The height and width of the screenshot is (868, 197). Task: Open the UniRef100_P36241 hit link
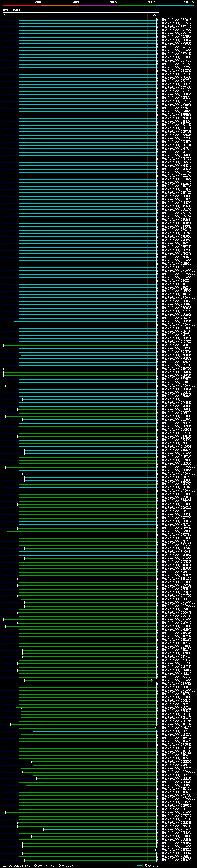click(x=176, y=233)
